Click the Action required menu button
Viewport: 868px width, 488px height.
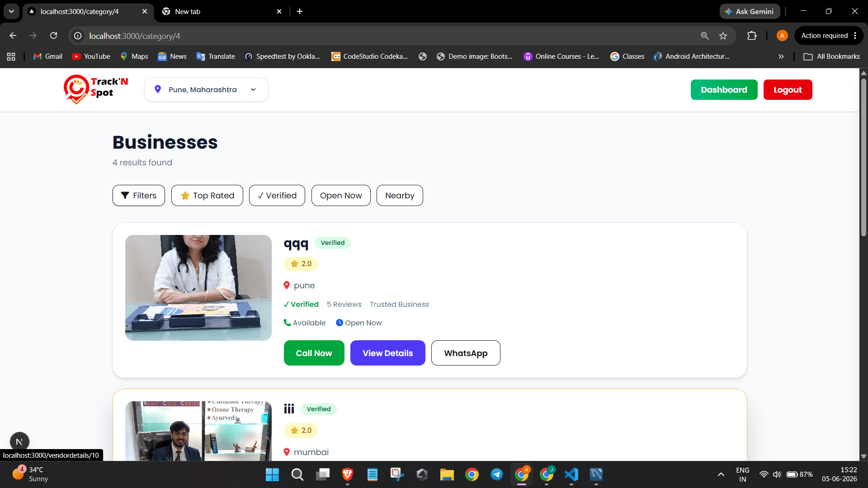coord(829,36)
